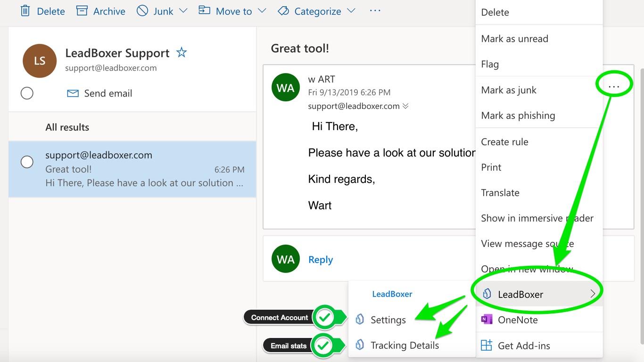This screenshot has height=362, width=644.
Task: Click the All results heading
Action: click(67, 127)
